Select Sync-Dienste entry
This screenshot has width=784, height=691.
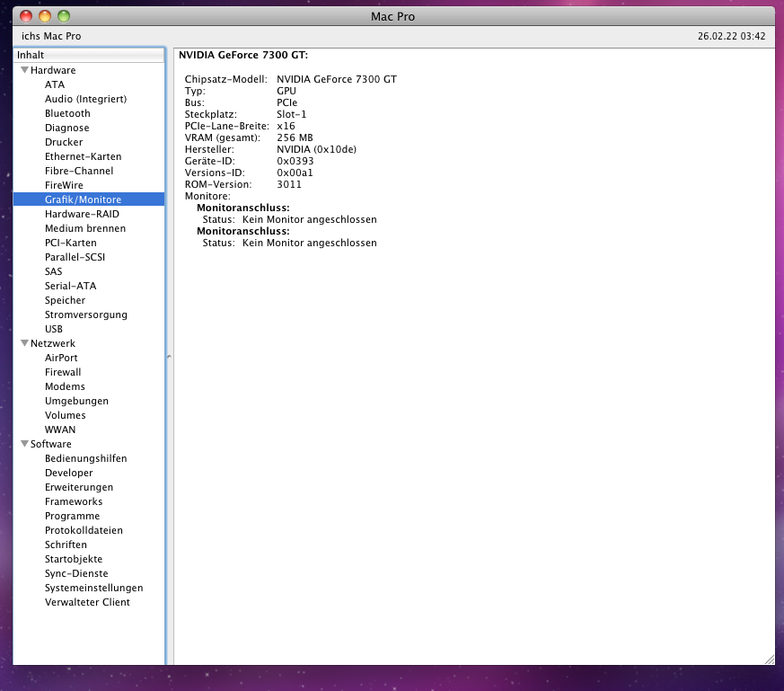tap(76, 573)
